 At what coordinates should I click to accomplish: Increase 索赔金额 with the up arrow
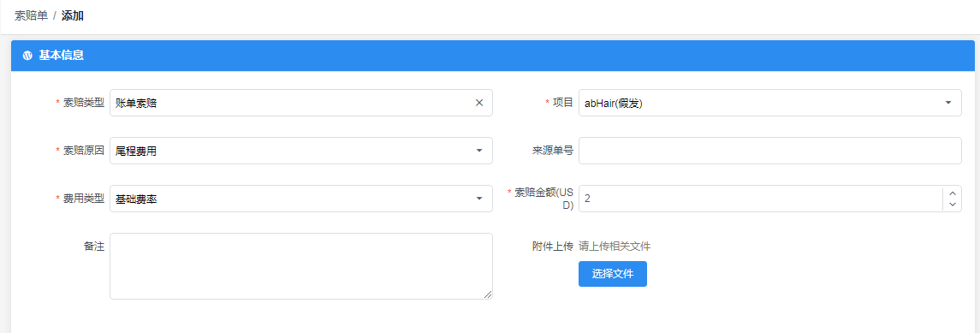952,193
